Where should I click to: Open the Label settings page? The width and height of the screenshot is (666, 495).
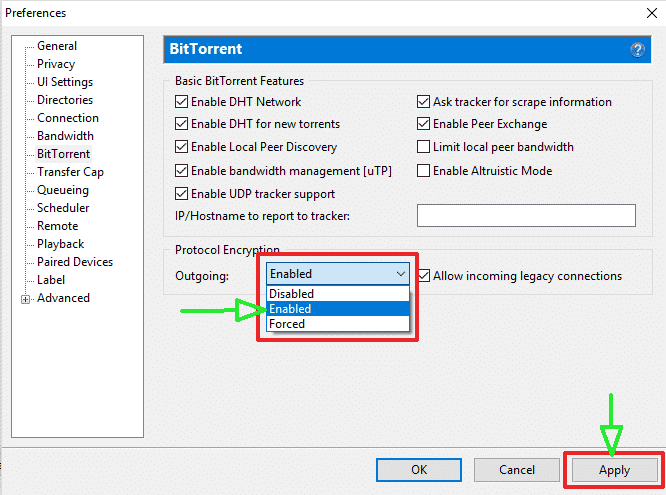coord(51,280)
